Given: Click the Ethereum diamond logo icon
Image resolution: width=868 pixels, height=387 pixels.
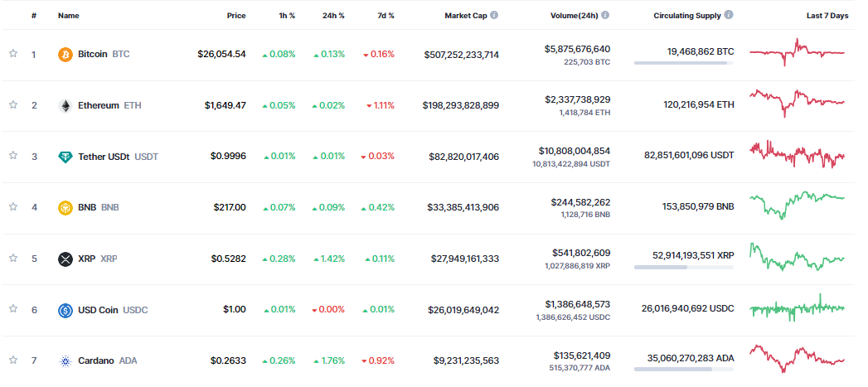Looking at the screenshot, I should (65, 106).
